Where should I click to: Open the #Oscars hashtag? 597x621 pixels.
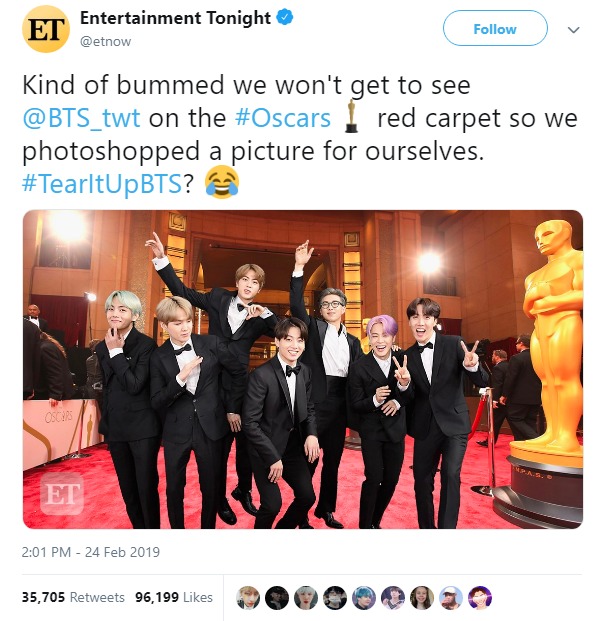(283, 118)
